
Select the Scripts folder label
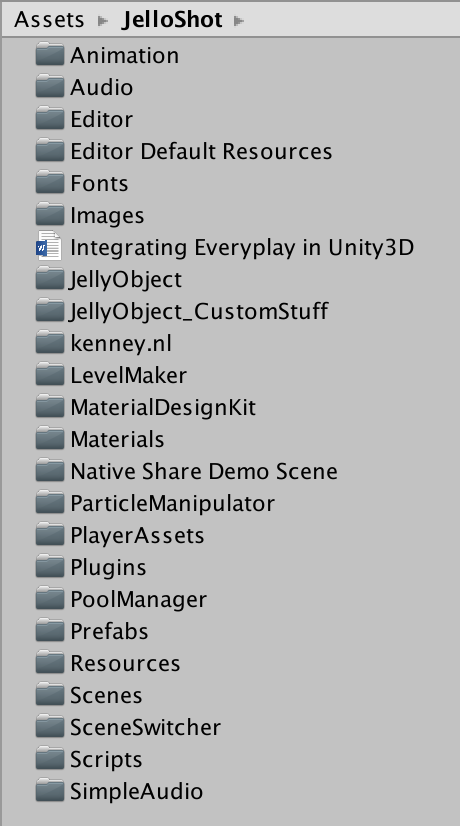pos(106,760)
